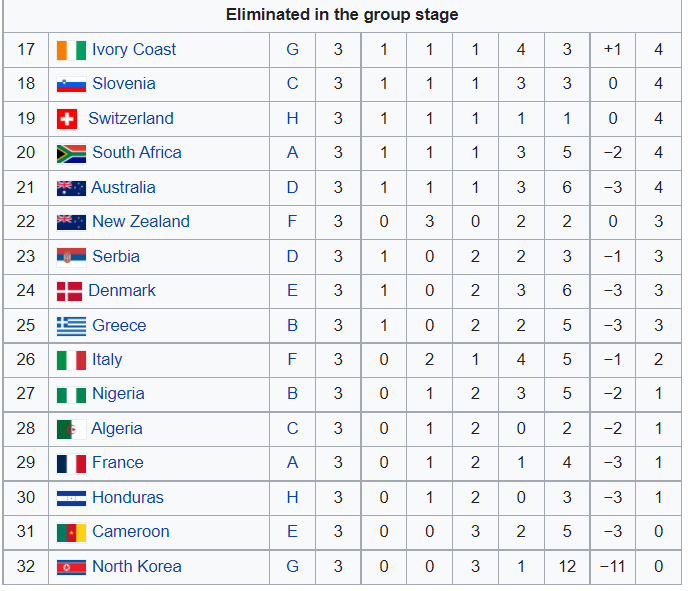The height and width of the screenshot is (591, 691).
Task: Open Group E link in Cameroon row
Action: click(293, 532)
